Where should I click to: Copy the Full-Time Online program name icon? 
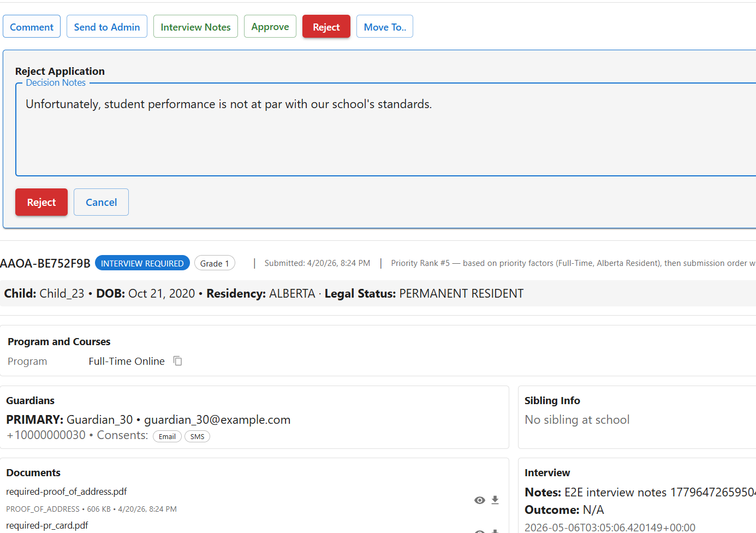[177, 361]
